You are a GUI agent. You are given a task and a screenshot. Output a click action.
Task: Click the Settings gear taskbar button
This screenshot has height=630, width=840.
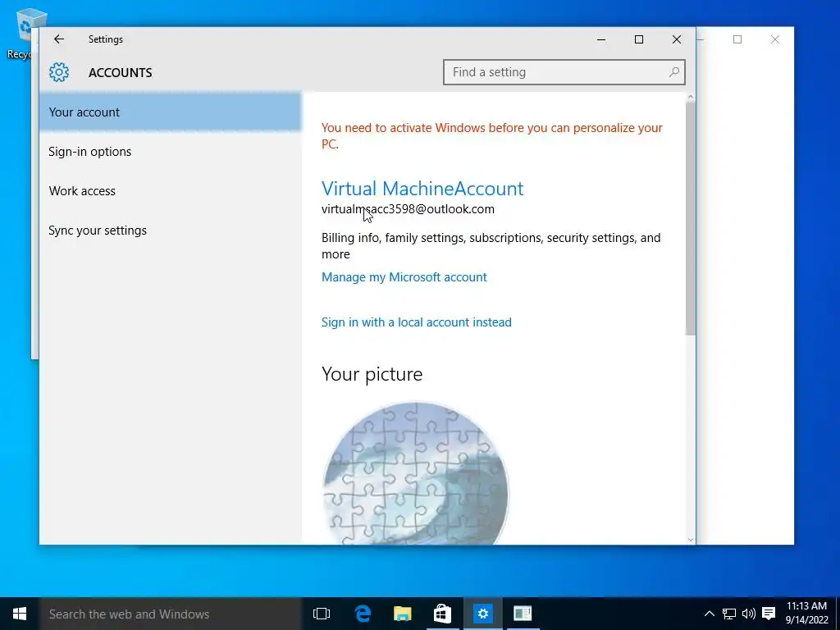point(482,614)
